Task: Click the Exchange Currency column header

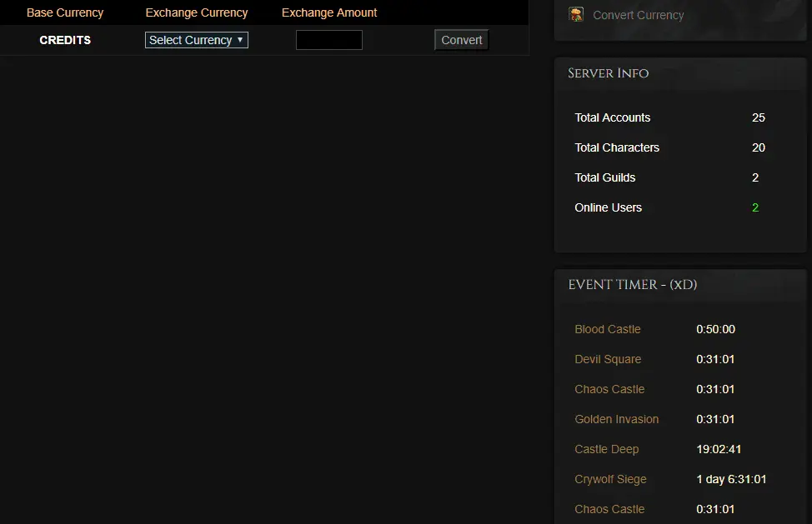Action: tap(197, 12)
